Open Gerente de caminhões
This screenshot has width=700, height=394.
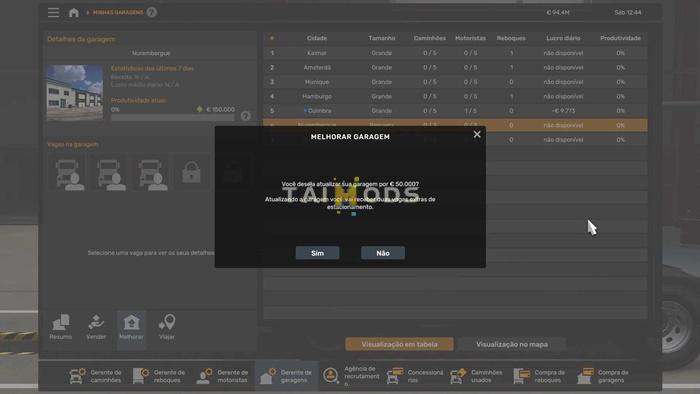(96, 376)
